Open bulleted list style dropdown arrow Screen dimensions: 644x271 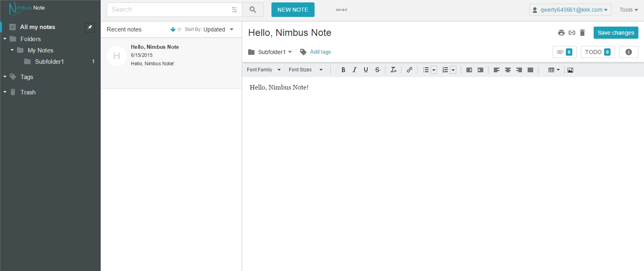click(x=434, y=70)
